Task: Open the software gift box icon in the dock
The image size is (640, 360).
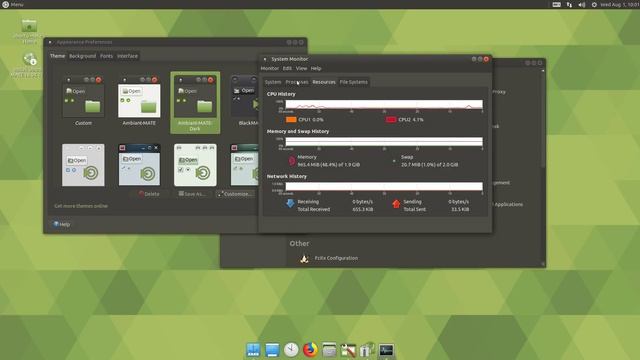Action: pyautogui.click(x=367, y=350)
